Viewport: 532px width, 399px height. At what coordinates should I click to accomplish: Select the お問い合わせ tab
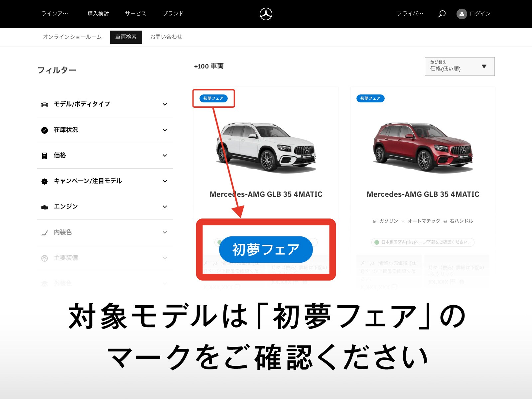(x=166, y=37)
